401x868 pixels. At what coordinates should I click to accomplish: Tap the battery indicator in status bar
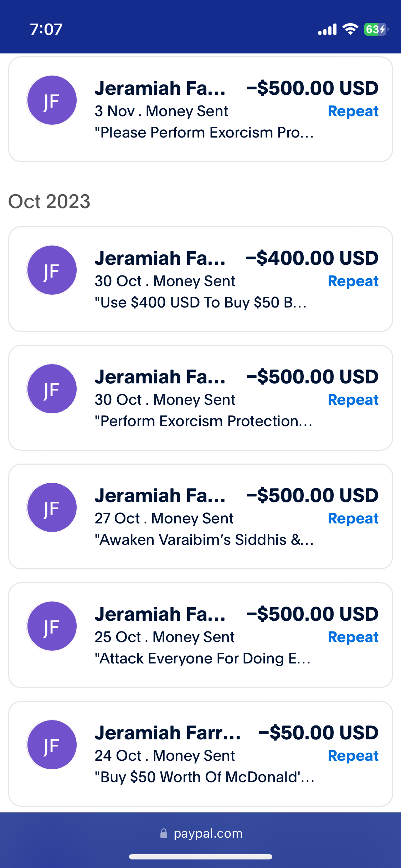click(376, 29)
